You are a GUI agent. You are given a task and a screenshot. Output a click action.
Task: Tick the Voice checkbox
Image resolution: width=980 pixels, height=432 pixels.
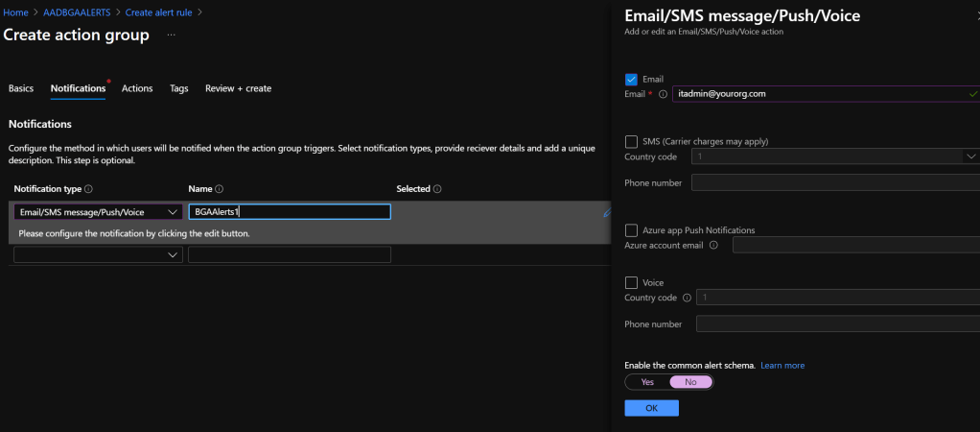point(631,282)
